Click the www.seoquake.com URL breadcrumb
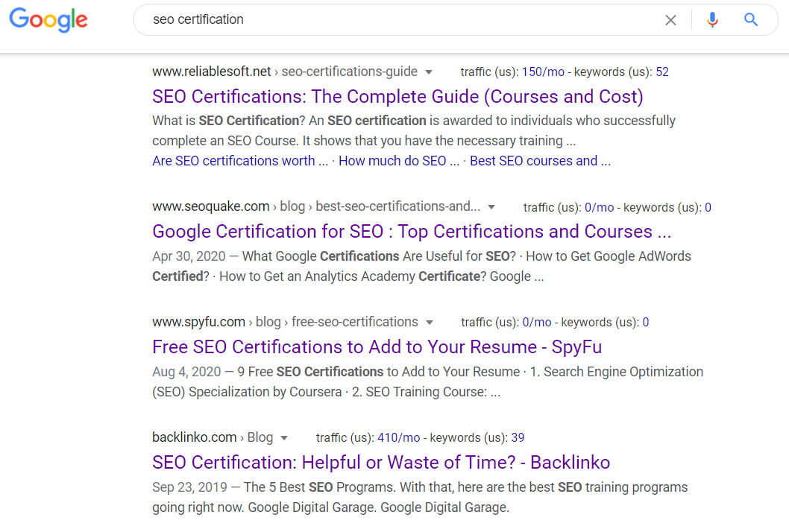Screen dimensions: 789x532 click(316, 206)
